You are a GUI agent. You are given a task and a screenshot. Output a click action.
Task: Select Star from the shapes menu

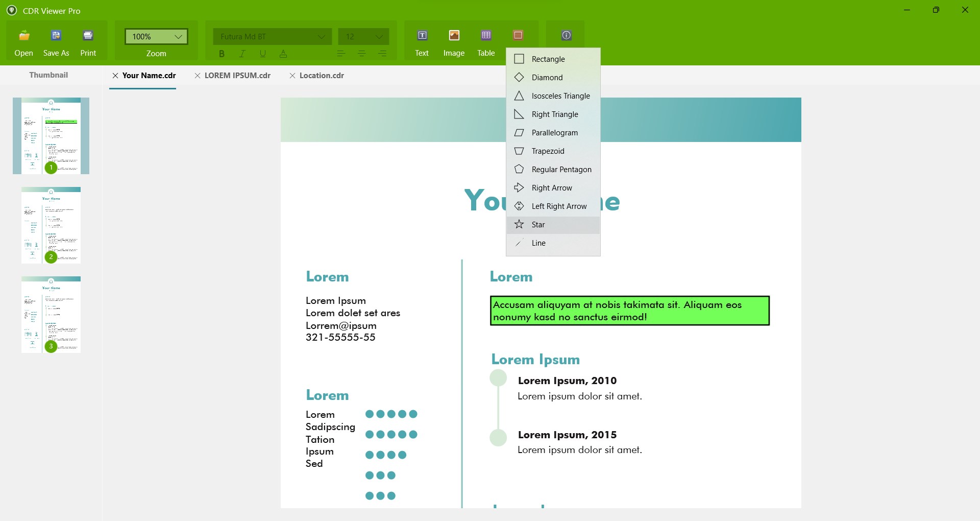(x=539, y=225)
